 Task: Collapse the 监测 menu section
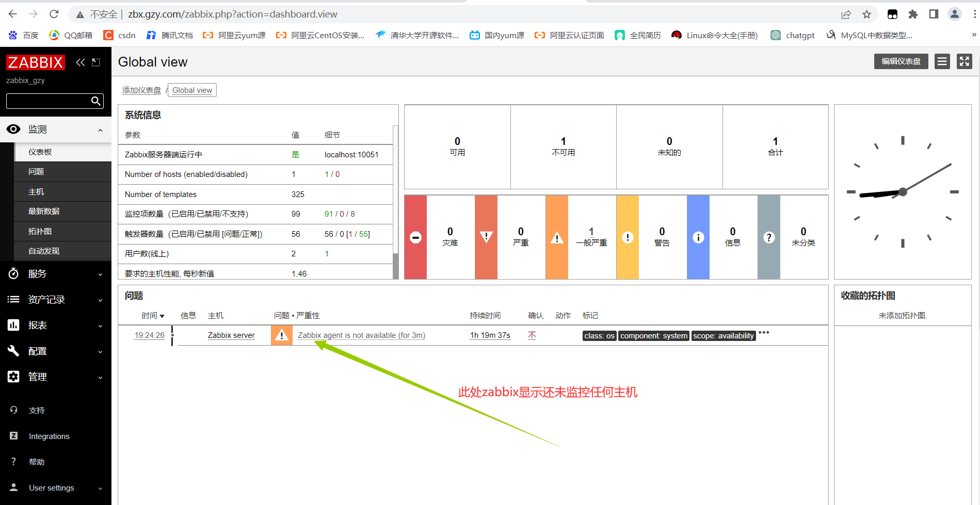tap(101, 130)
